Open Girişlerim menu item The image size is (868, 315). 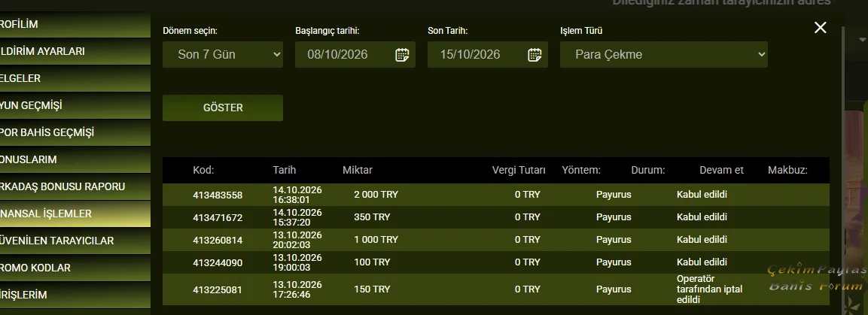[x=75, y=295]
